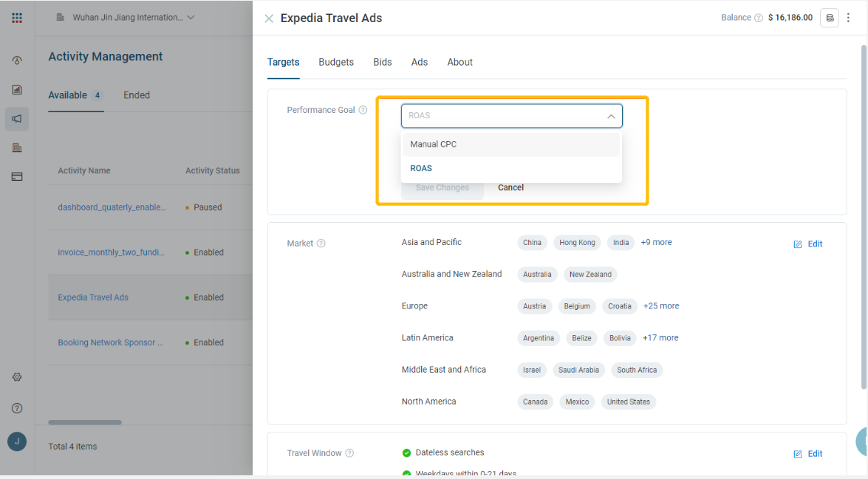The image size is (868, 479).
Task: Select Manual CPC option
Action: pyautogui.click(x=511, y=145)
